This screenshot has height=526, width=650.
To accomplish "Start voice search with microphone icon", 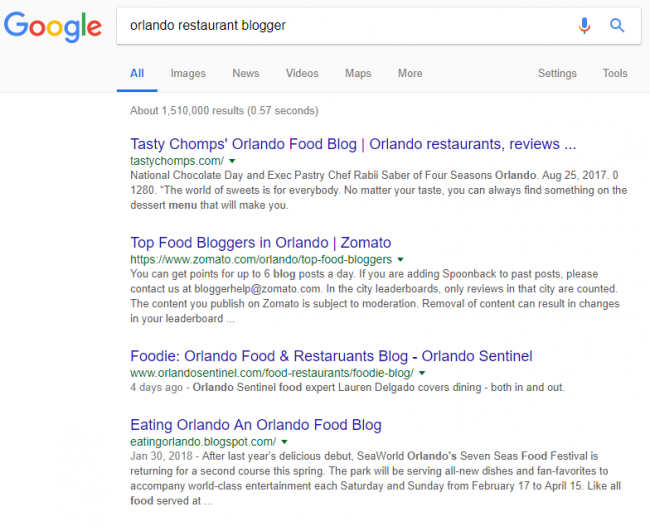I will coord(584,25).
